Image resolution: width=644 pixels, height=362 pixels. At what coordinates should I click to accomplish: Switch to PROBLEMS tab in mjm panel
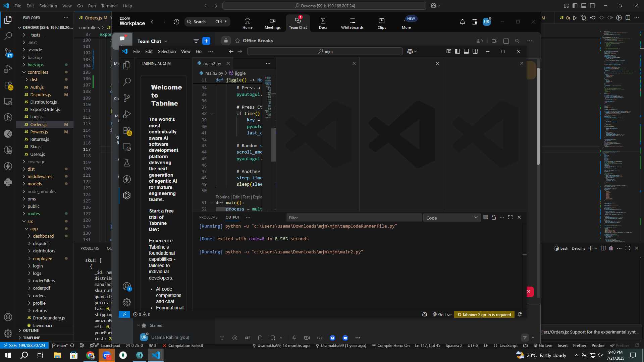(x=208, y=217)
